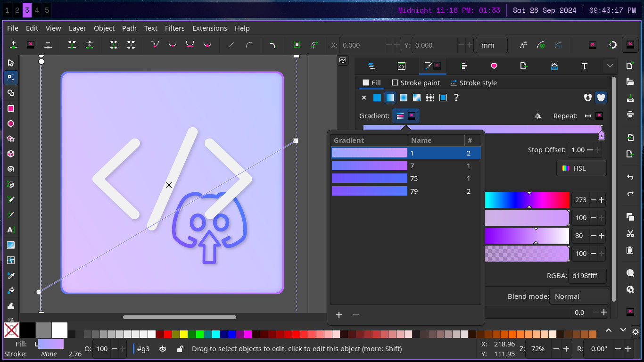
Task: Click the Print document icon
Action: pyautogui.click(x=630, y=114)
